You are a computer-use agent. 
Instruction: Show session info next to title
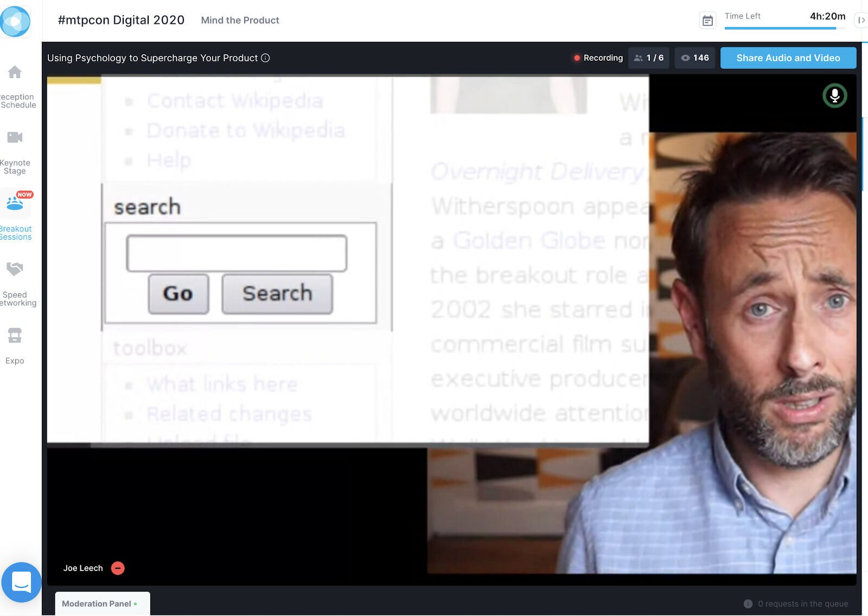pyautogui.click(x=265, y=58)
